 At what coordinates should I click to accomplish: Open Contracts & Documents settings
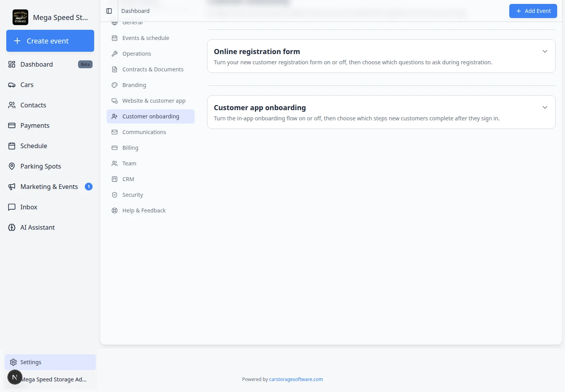pyautogui.click(x=151, y=69)
